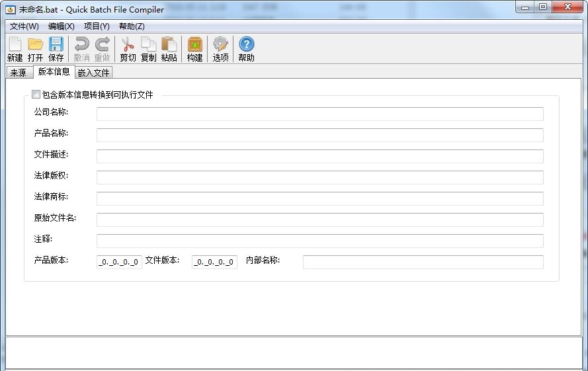The height and width of the screenshot is (371, 588).
Task: Click into the 文件描述 field
Action: [x=320, y=157]
